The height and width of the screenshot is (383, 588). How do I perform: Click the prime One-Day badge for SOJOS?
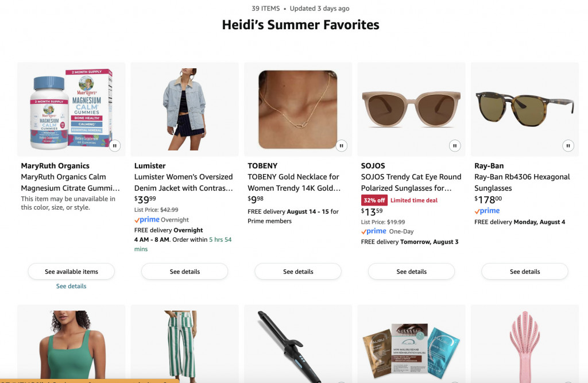coord(388,231)
